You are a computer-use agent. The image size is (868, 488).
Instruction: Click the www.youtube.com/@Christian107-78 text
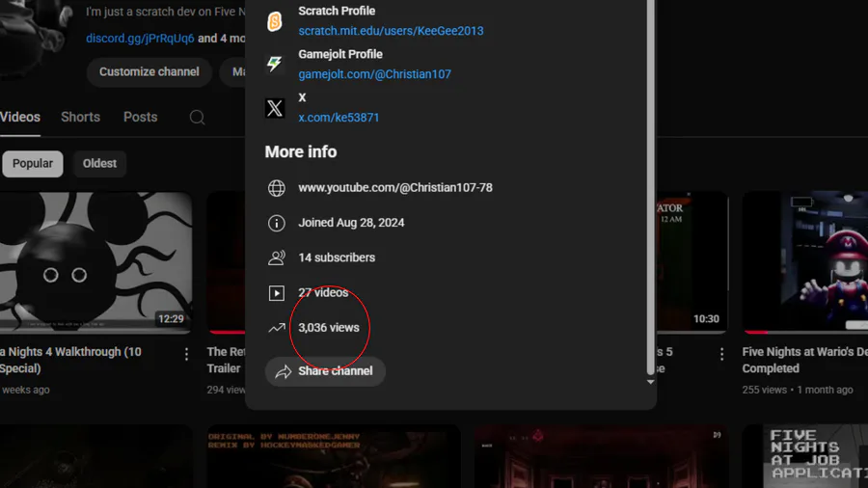click(x=395, y=188)
